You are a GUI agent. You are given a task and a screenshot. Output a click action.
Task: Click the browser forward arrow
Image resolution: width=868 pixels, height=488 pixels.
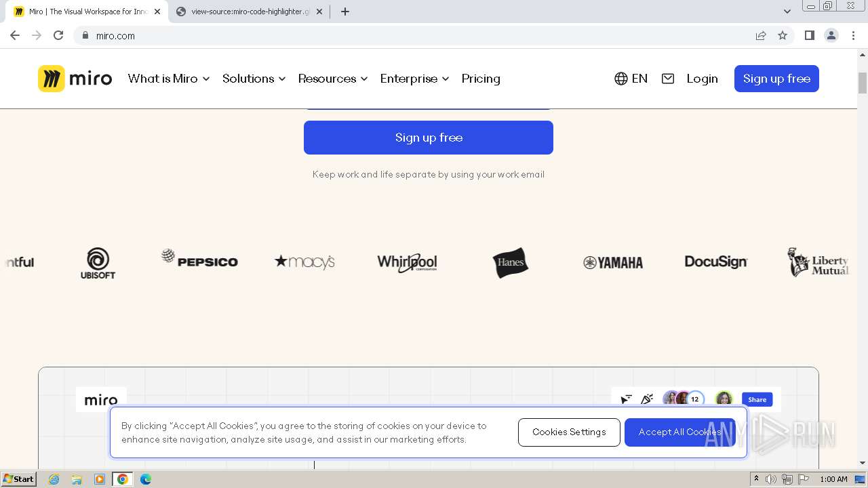click(37, 35)
